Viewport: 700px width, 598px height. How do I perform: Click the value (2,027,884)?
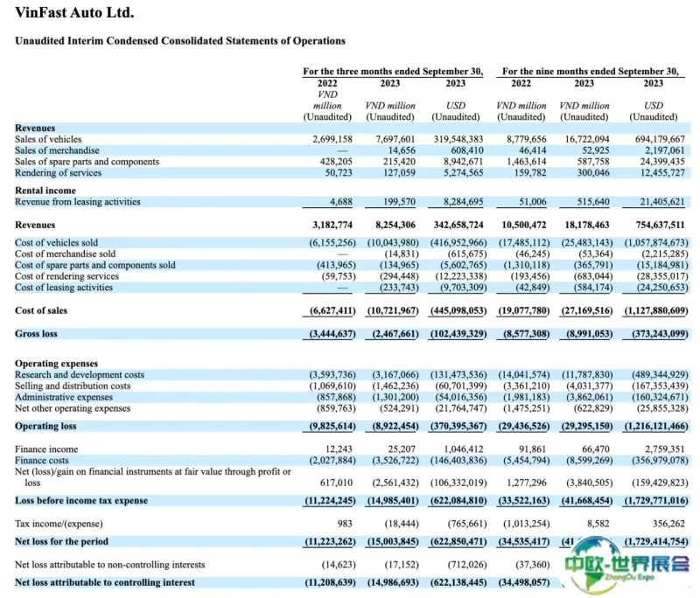point(332,460)
